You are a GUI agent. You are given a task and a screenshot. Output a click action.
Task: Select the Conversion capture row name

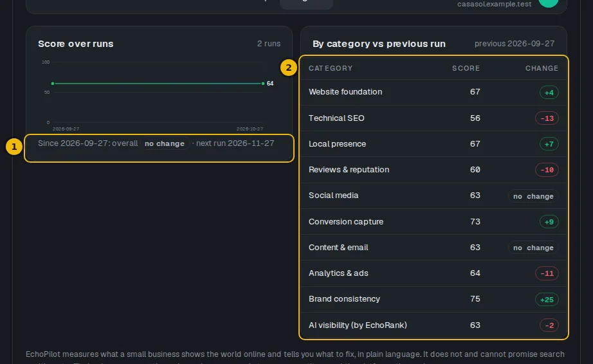pyautogui.click(x=346, y=222)
